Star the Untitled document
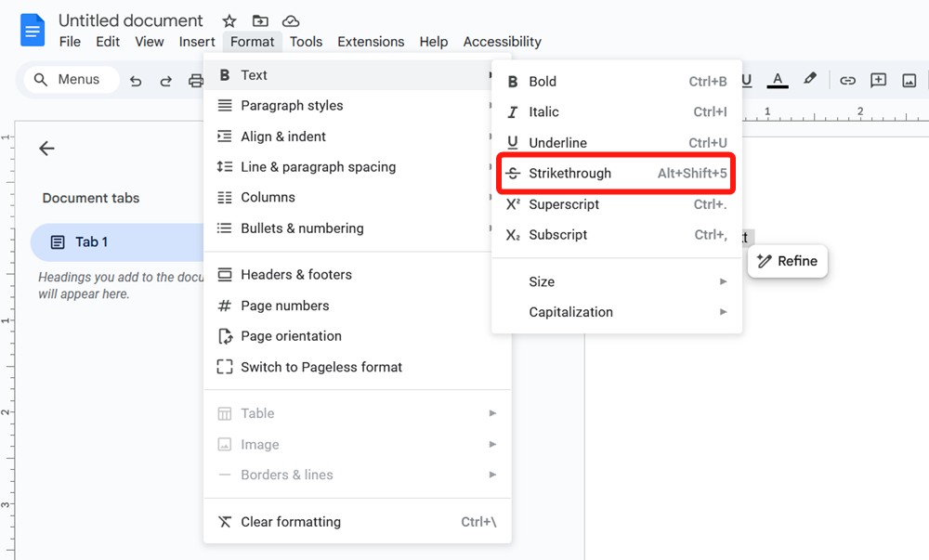Screen dimensions: 929x560 (229, 20)
